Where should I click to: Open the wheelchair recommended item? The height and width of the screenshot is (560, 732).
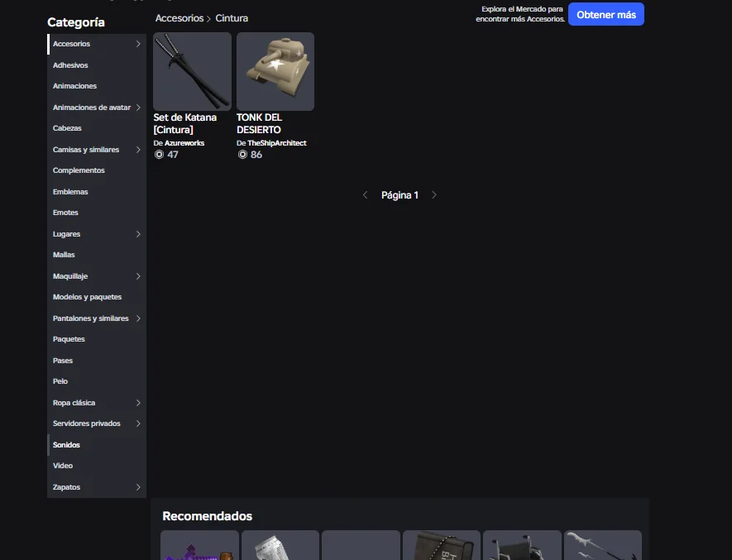pyautogui.click(x=522, y=547)
